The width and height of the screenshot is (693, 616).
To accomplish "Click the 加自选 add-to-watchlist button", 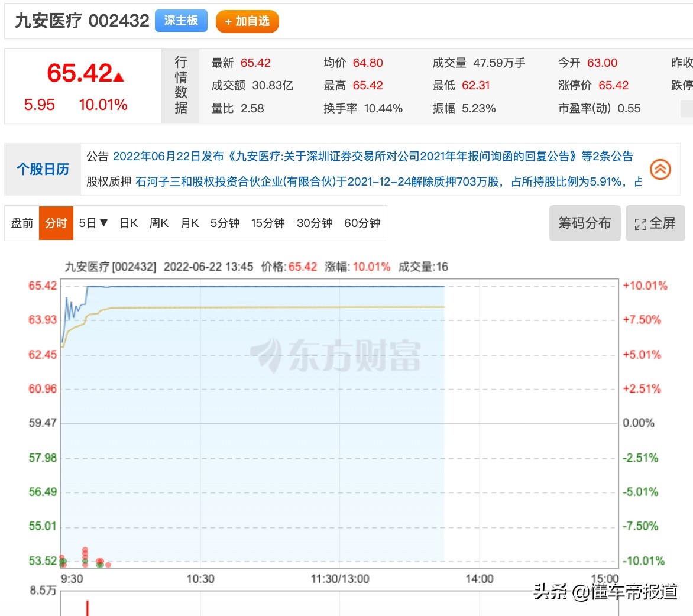I will 247,21.
